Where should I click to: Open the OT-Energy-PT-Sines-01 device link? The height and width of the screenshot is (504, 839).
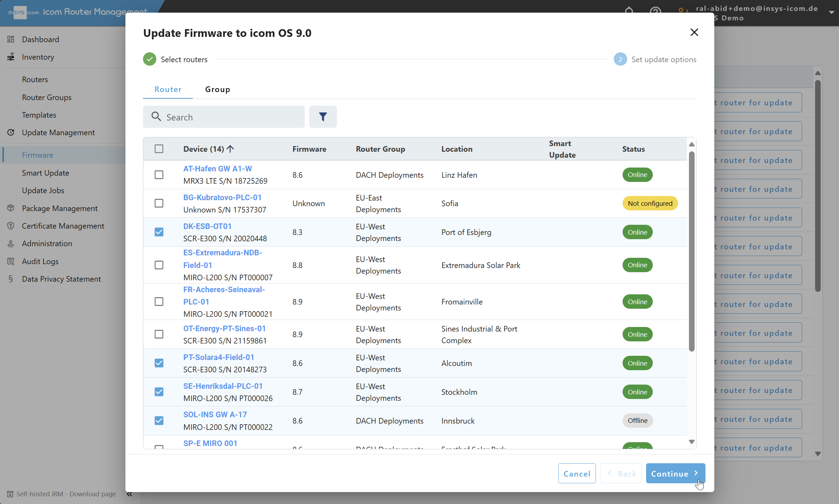pos(225,328)
